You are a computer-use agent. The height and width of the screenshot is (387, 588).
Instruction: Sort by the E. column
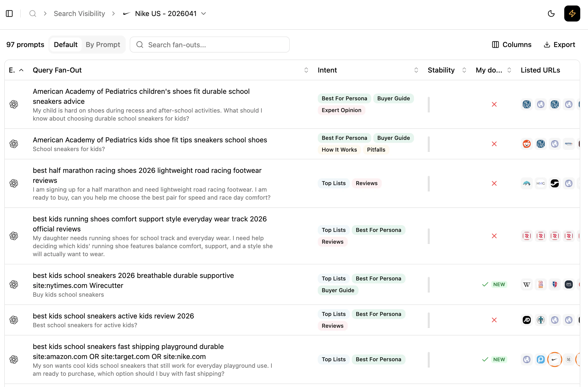click(x=16, y=70)
